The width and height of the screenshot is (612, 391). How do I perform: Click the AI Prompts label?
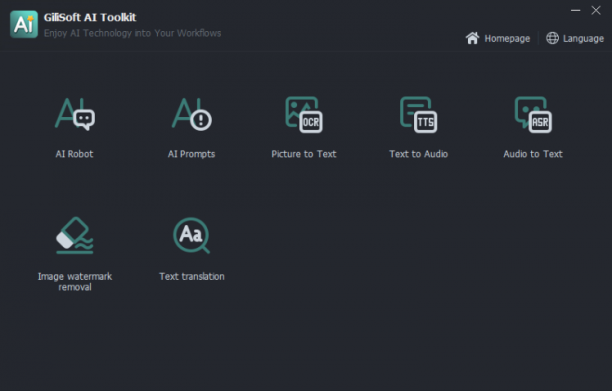click(x=192, y=154)
